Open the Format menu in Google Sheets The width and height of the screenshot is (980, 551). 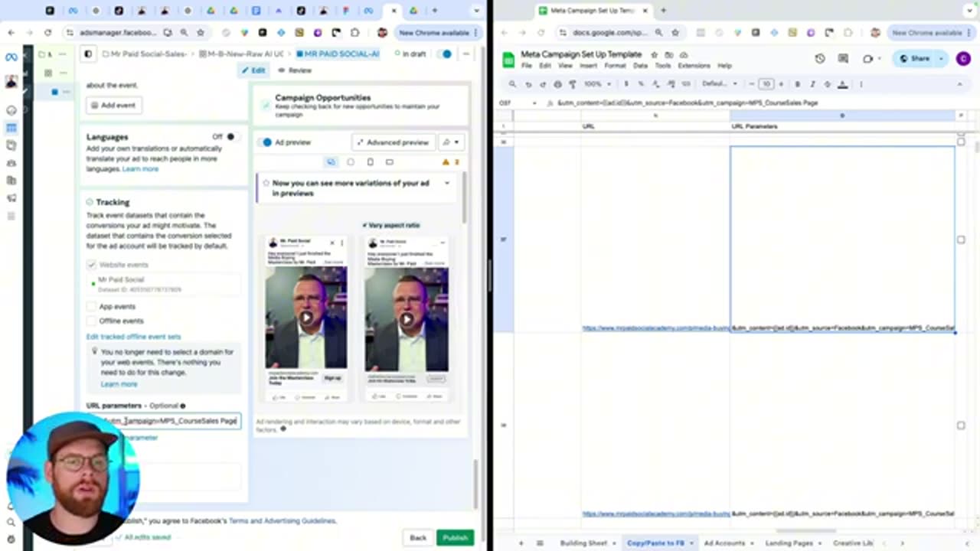615,66
